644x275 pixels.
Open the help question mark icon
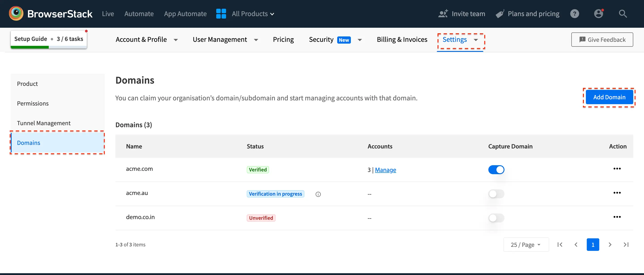point(574,13)
